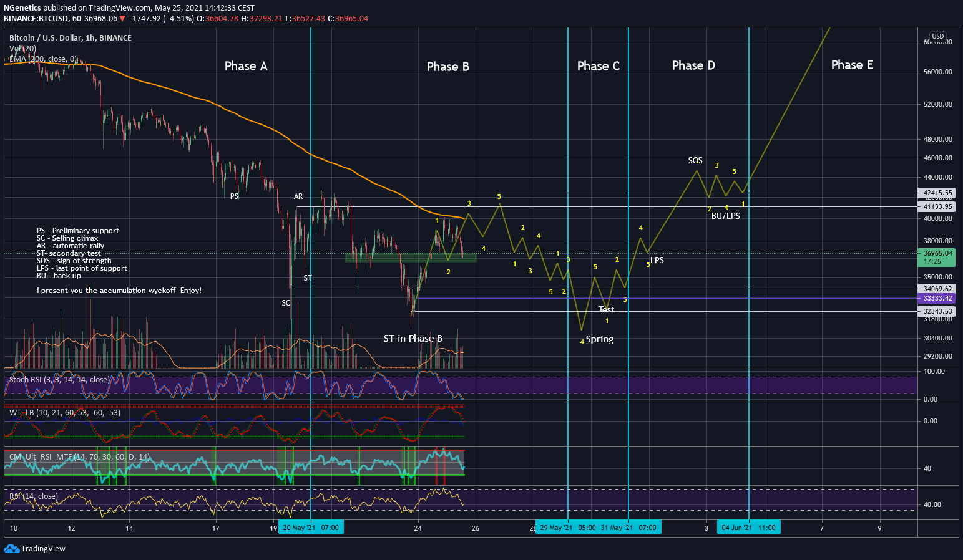Select the Phase D label
This screenshot has width=963, height=560.
tap(693, 65)
